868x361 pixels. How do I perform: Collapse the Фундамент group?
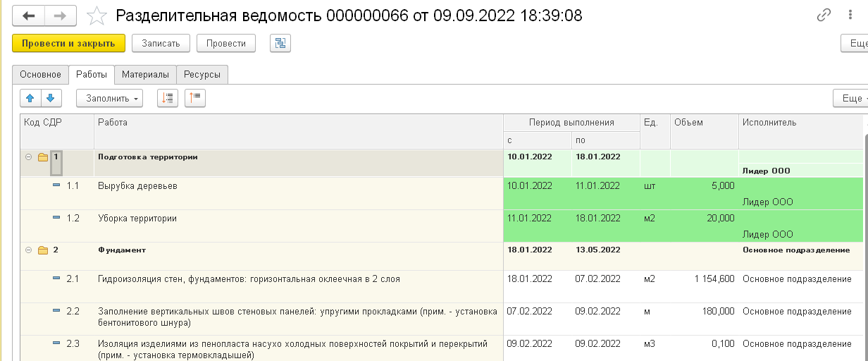pyautogui.click(x=29, y=250)
